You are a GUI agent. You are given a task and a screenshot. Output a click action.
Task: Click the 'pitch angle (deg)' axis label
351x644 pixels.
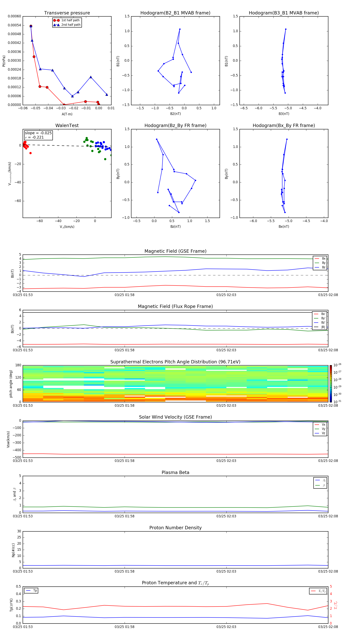[x=11, y=384]
